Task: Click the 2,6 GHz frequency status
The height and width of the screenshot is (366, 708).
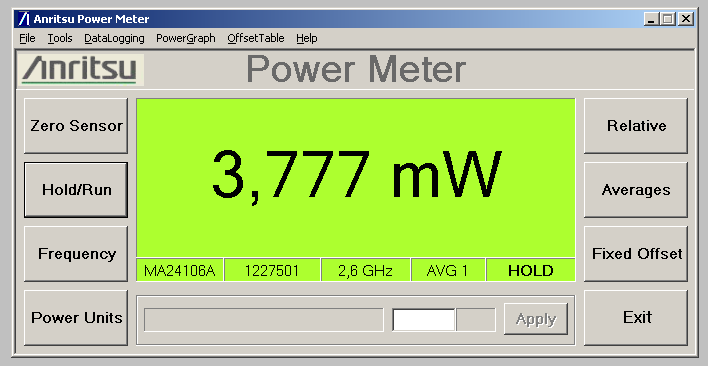Action: point(365,271)
